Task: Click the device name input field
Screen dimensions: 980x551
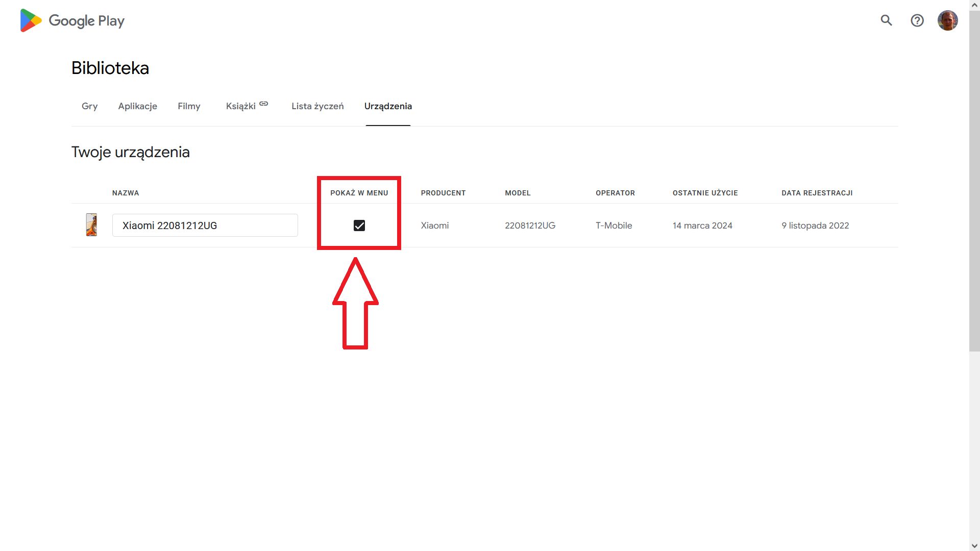Action: (x=204, y=225)
